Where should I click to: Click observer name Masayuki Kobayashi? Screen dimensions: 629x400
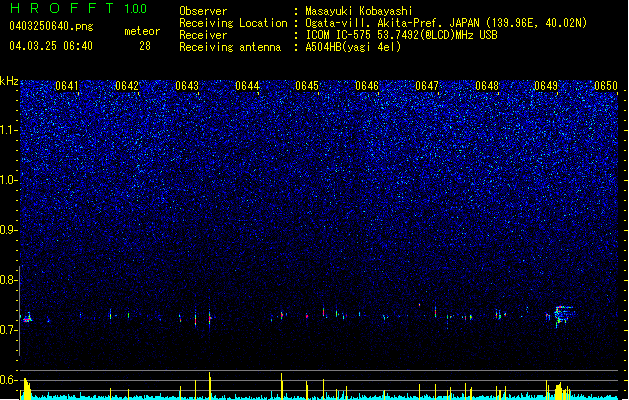tap(359, 11)
